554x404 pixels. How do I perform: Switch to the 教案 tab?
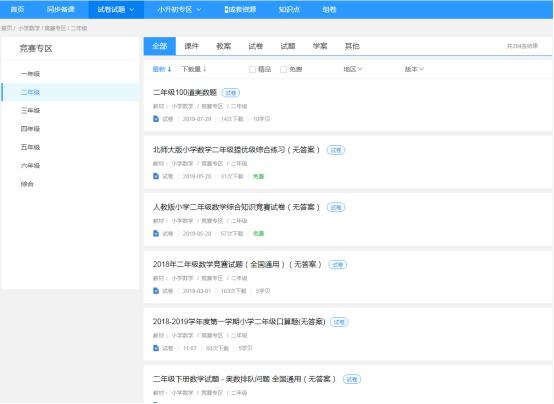click(x=224, y=46)
